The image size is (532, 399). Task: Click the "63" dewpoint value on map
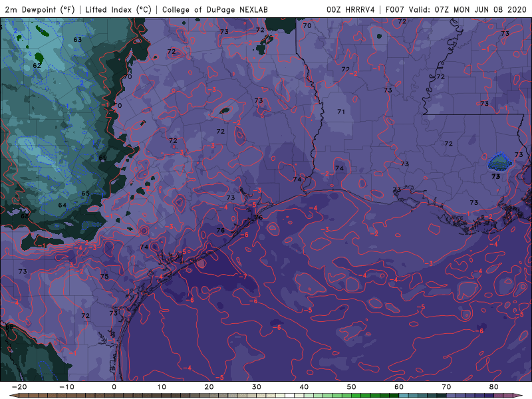(78, 40)
